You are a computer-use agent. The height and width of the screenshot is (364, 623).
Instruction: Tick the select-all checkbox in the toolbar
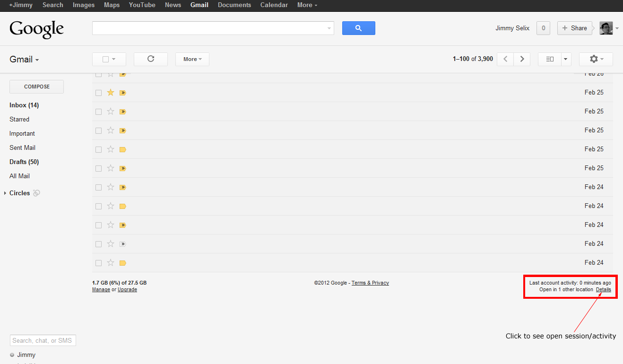tap(105, 59)
